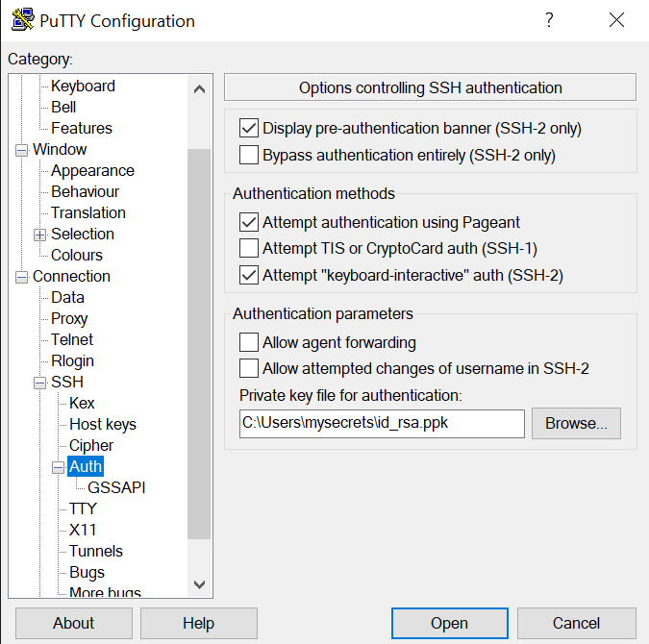Click the question mark help icon
Image resolution: width=649 pixels, height=644 pixels.
(x=549, y=20)
